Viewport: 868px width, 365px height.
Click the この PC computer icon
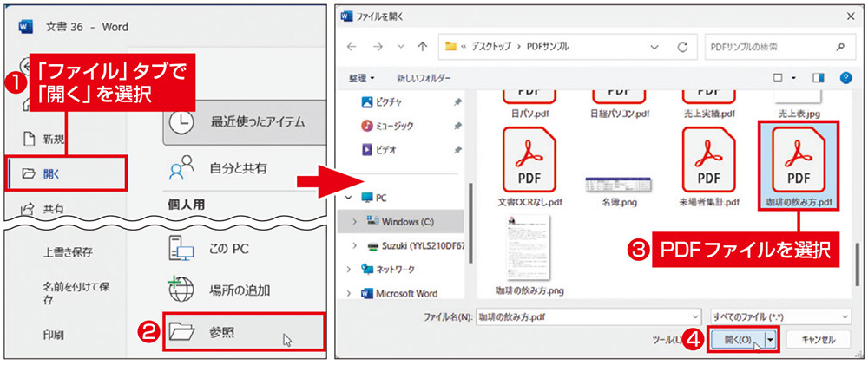coord(182,250)
